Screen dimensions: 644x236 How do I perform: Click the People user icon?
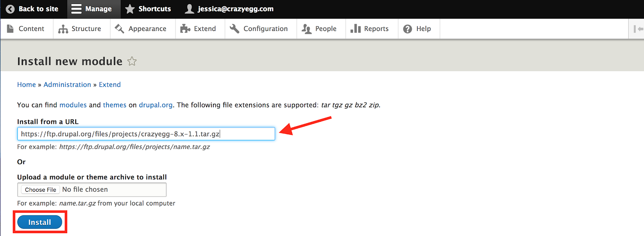(x=307, y=29)
